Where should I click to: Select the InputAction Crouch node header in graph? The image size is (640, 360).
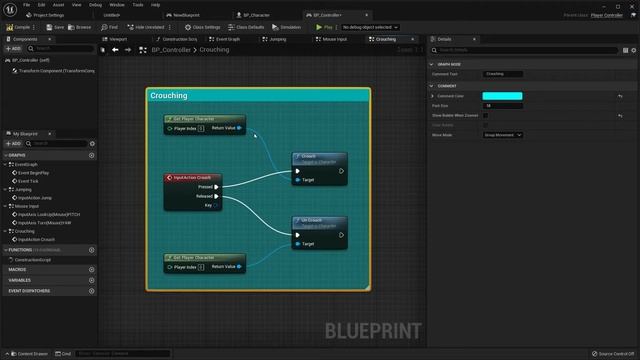point(192,178)
